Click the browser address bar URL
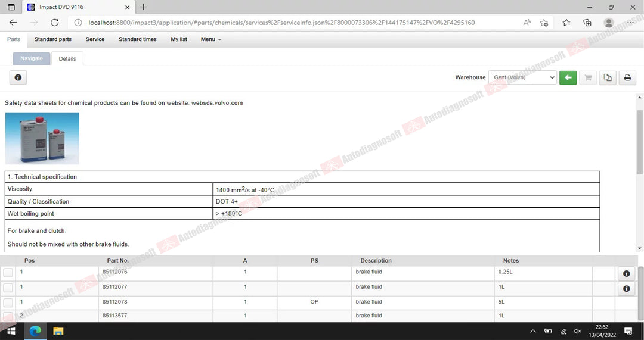The width and height of the screenshot is (644, 340). (x=281, y=23)
